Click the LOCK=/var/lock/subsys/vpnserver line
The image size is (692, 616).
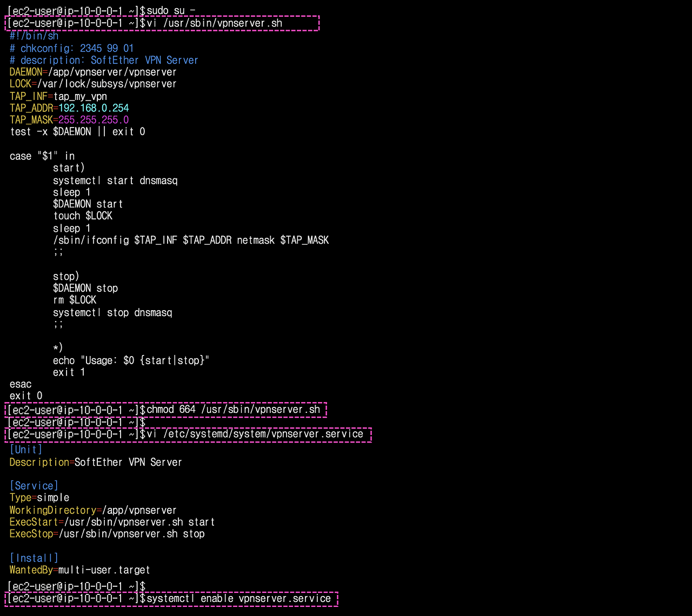[x=93, y=84]
